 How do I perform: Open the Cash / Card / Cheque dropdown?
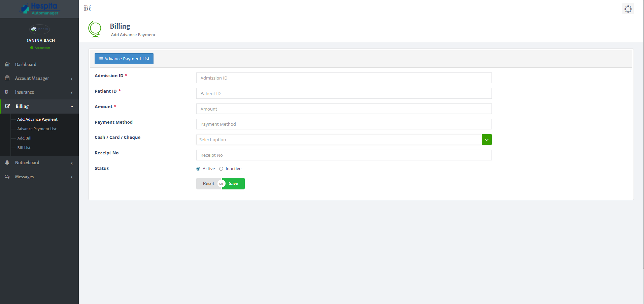click(x=486, y=139)
